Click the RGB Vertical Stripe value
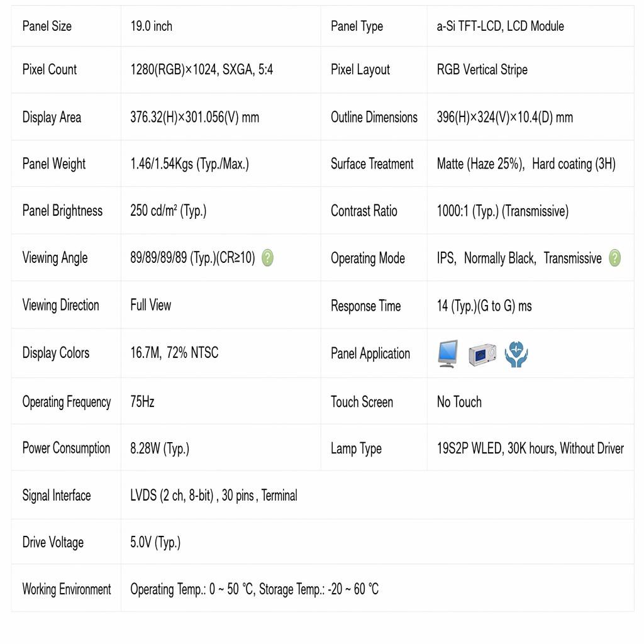This screenshot has height=644, width=644. tap(482, 69)
